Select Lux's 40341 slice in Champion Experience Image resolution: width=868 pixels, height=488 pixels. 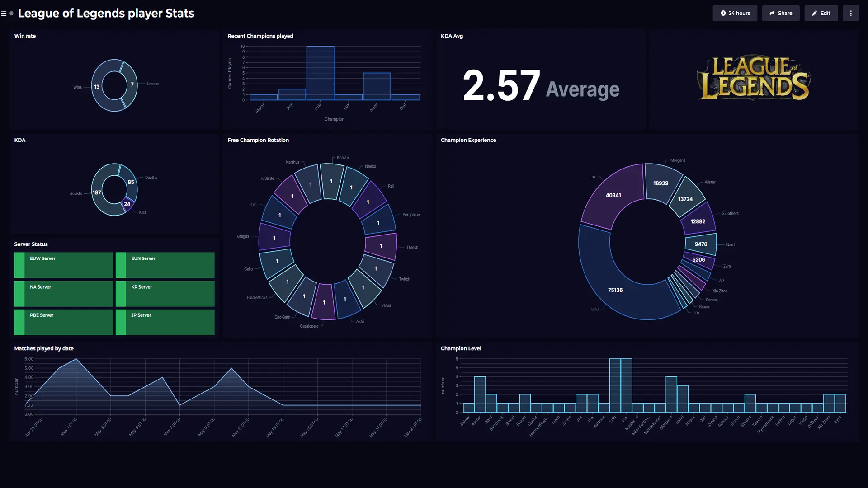pos(613,195)
